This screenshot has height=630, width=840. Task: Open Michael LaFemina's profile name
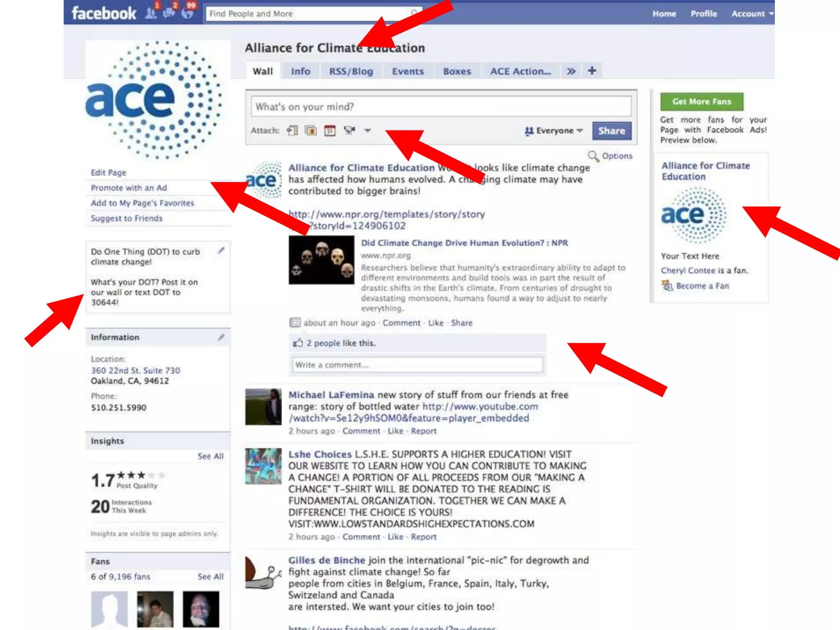point(331,395)
